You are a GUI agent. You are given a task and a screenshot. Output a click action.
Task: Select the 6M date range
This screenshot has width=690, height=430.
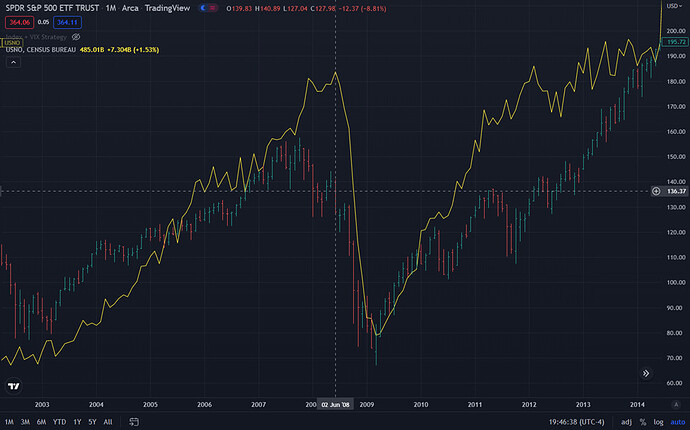pos(41,422)
